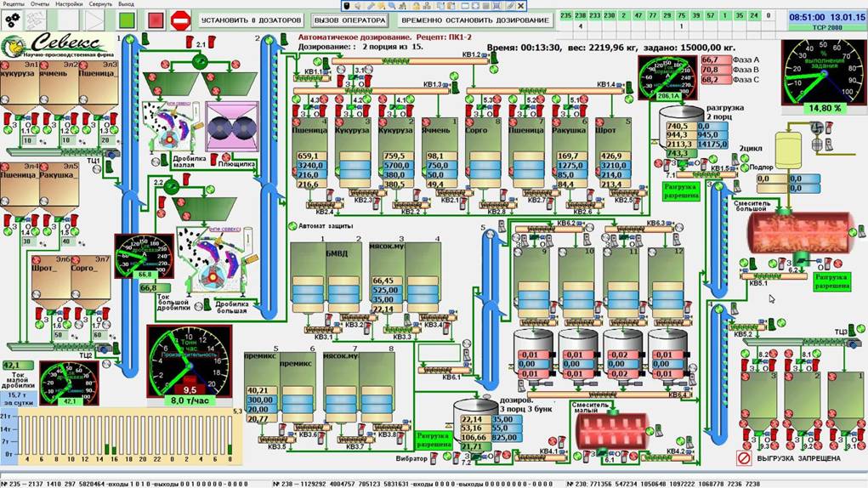868x488 pixels.
Task: Open the Рецепты menu
Action: (14, 4)
